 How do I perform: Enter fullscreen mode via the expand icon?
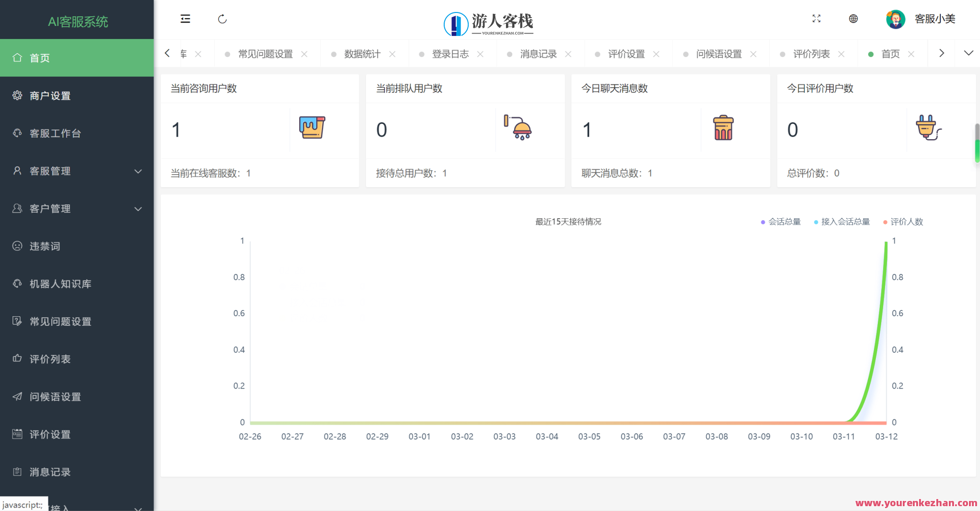816,19
